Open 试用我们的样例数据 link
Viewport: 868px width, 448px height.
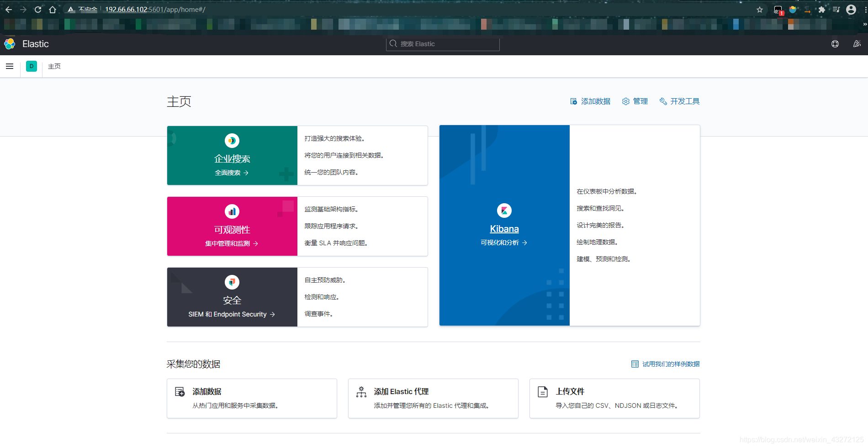[666, 364]
